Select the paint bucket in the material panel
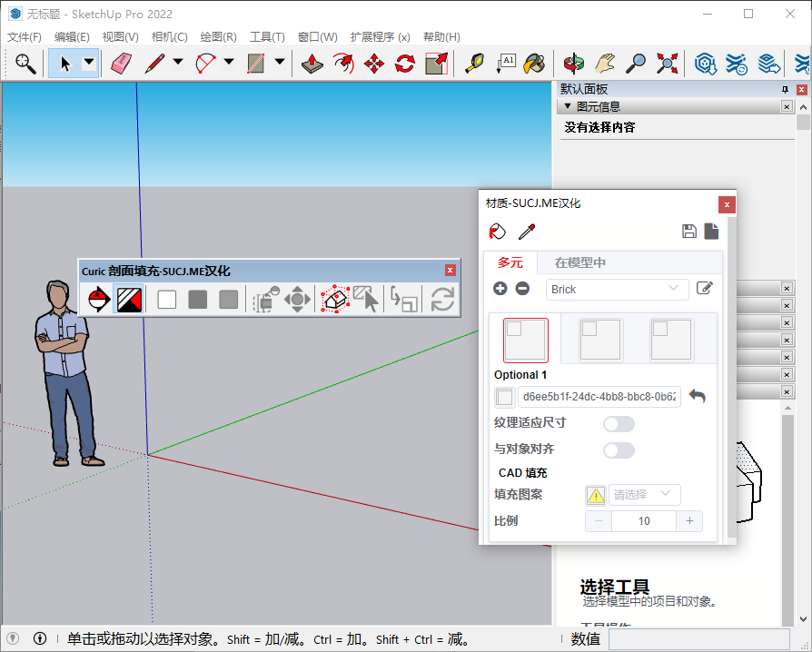The image size is (812, 652). pyautogui.click(x=497, y=232)
